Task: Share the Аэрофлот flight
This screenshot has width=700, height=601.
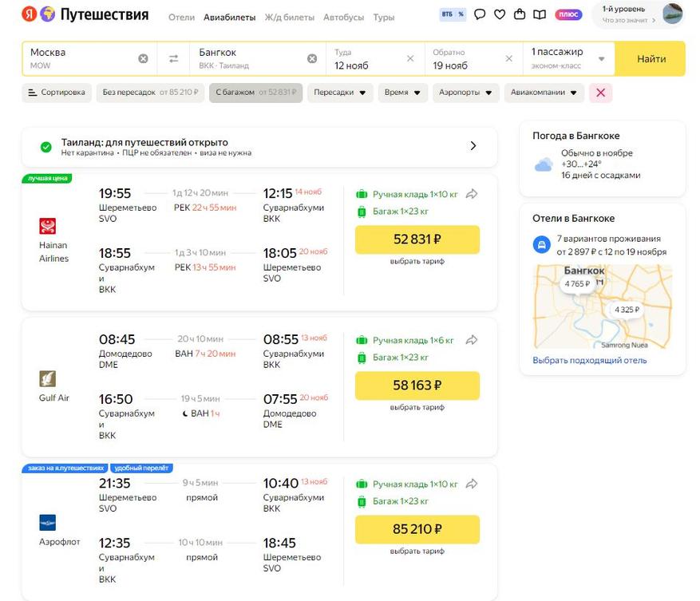Action: click(472, 484)
